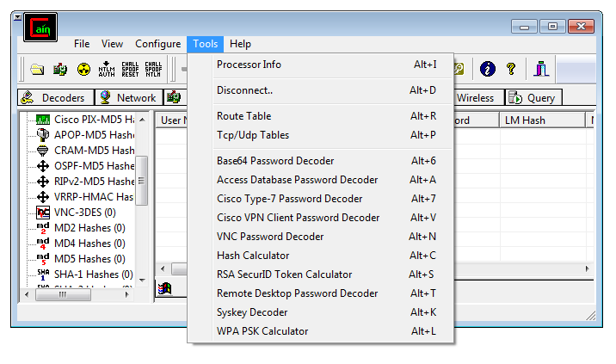Click the yellow question mark Help icon
The height and width of the screenshot is (364, 616).
[x=511, y=69]
